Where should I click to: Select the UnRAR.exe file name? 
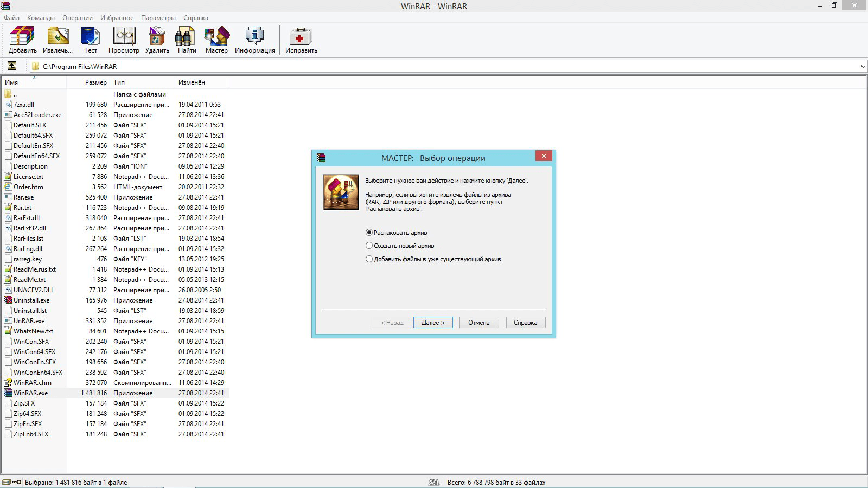tap(29, 321)
